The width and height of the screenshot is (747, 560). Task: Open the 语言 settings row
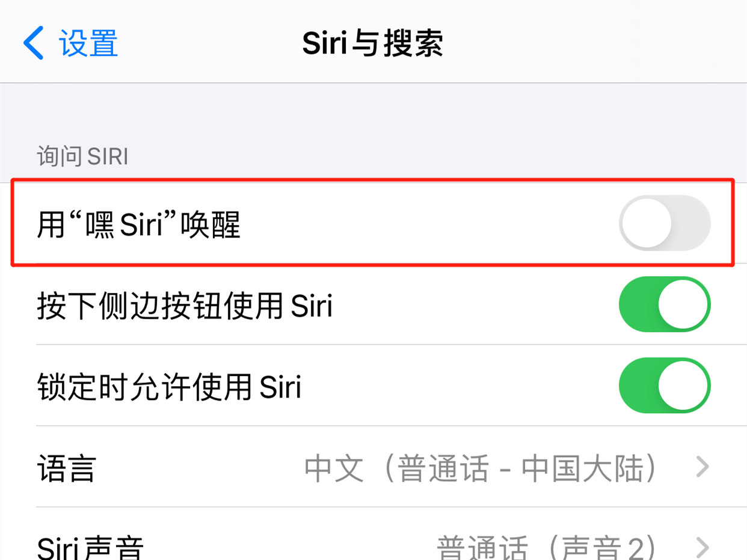coord(373,466)
